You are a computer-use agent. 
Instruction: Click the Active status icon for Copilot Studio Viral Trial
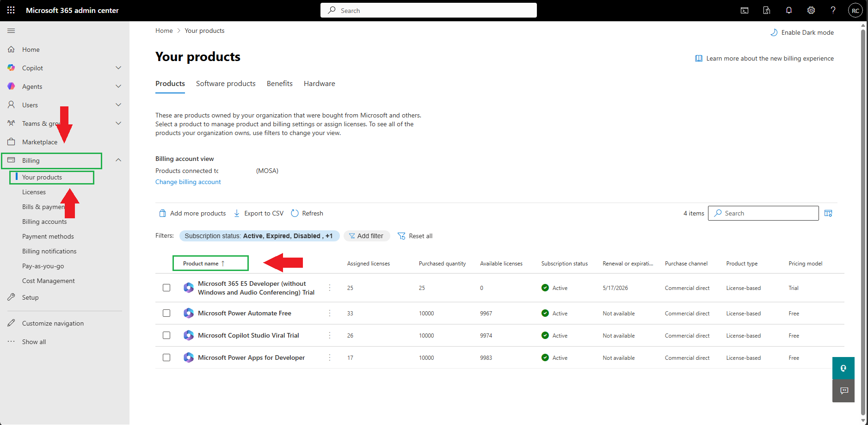545,335
